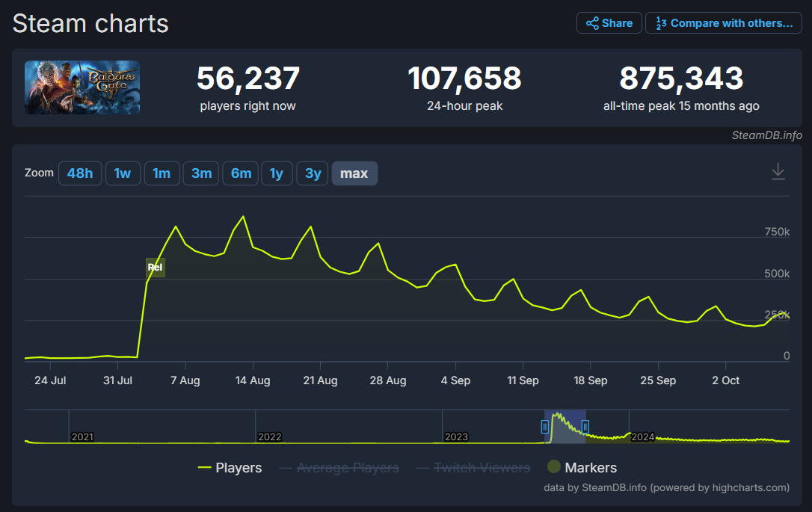
Task: Open the SteamDB.info watermark link
Action: [x=767, y=135]
